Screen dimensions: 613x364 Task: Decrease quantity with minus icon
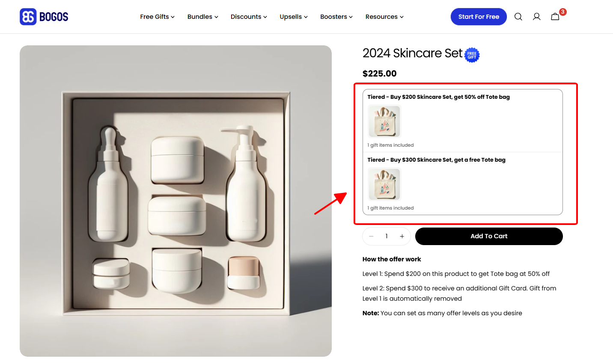(x=371, y=236)
